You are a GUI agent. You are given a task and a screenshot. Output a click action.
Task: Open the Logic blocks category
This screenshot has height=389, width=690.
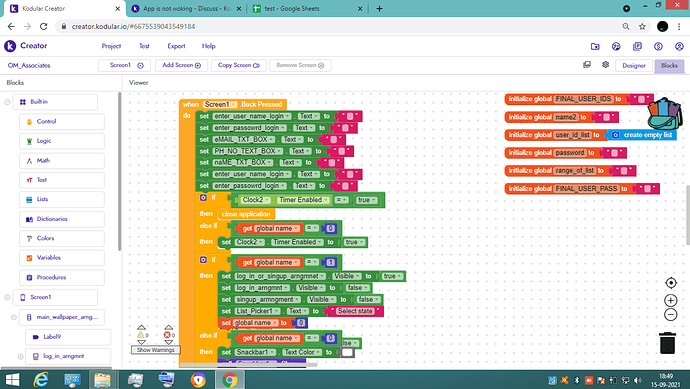(62, 141)
